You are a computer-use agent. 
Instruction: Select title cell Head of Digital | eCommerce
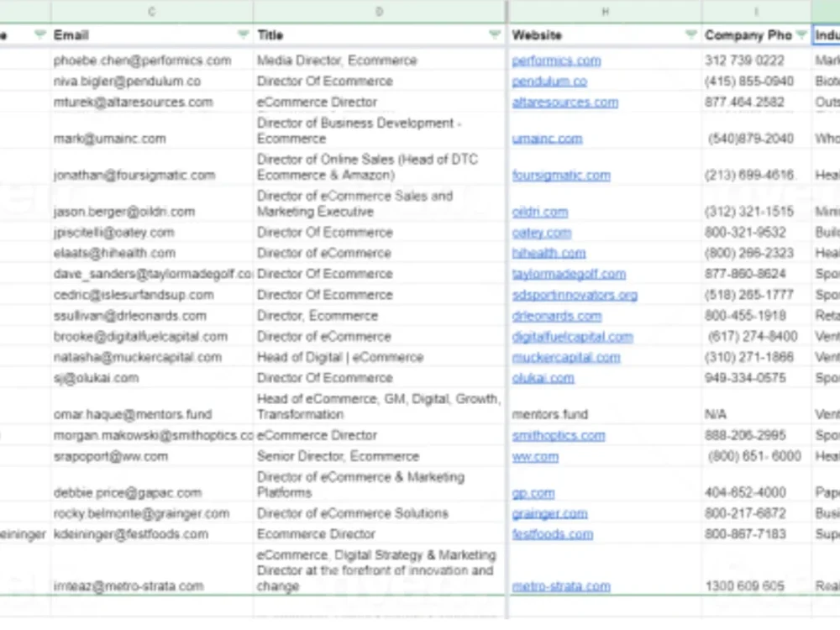[380, 357]
